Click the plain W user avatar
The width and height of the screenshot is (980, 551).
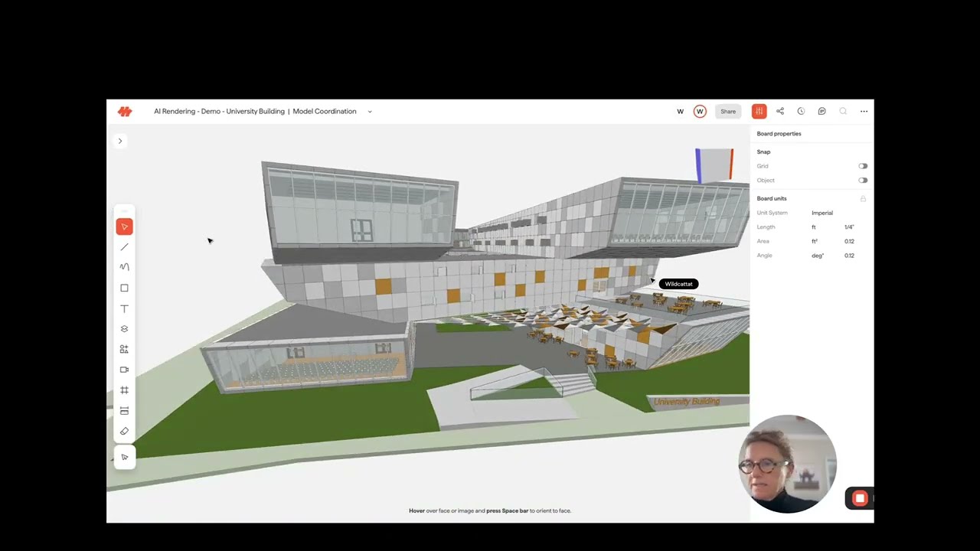(x=680, y=112)
